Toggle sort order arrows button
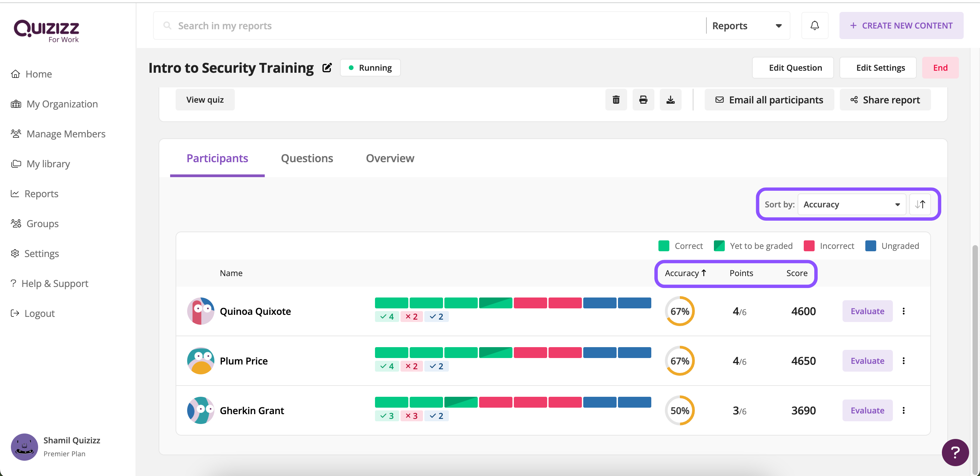980x476 pixels. point(920,205)
